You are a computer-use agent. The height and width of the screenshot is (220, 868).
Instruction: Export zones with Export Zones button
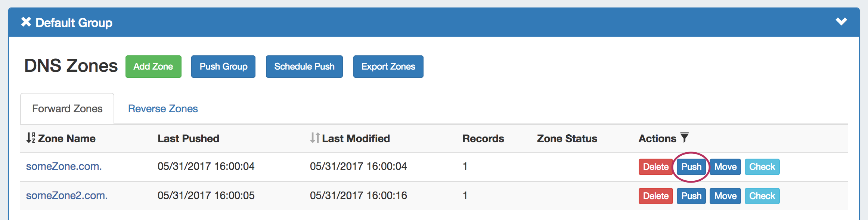(x=388, y=67)
